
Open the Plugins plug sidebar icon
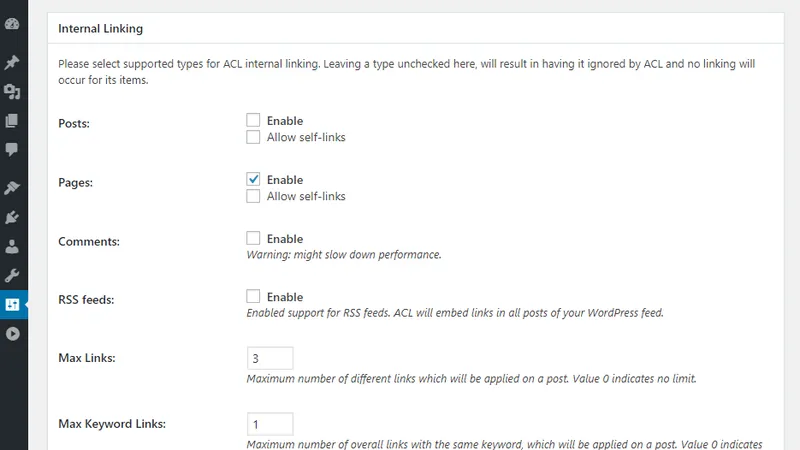click(x=12, y=217)
